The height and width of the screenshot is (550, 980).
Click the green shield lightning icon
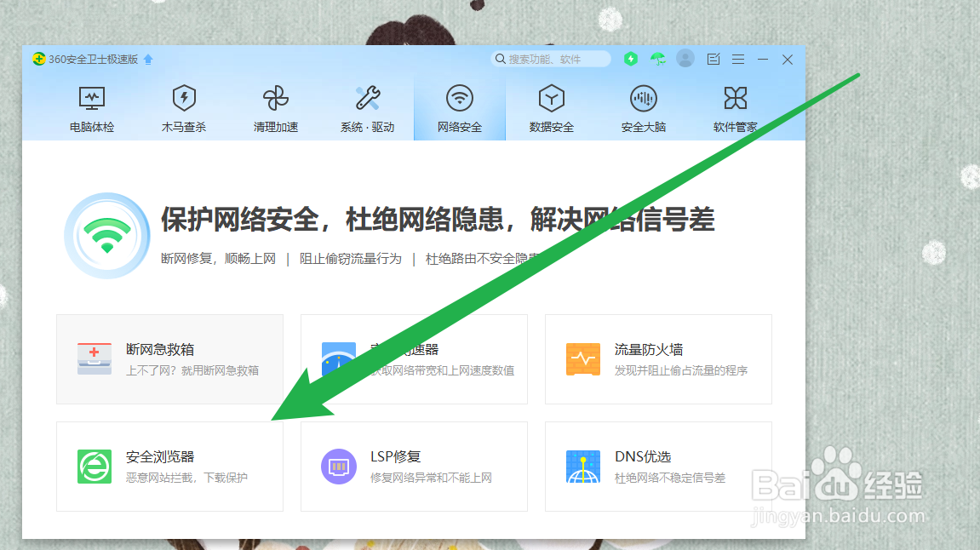(x=631, y=59)
